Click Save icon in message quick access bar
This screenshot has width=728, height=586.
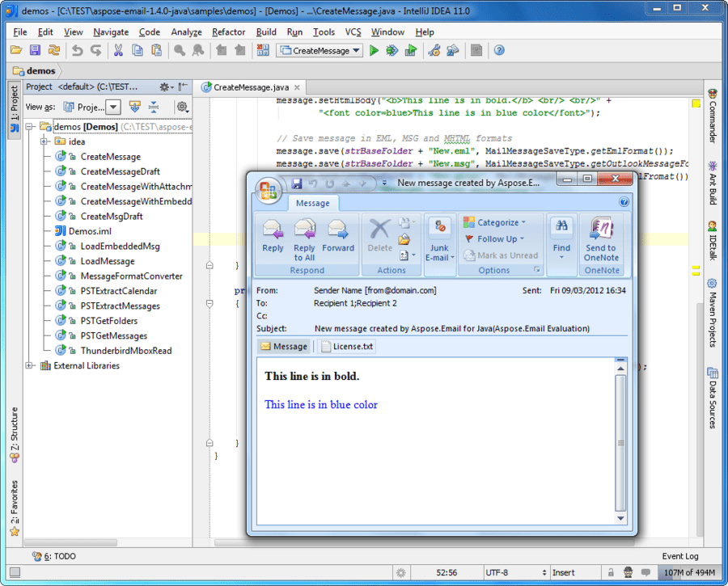click(297, 183)
